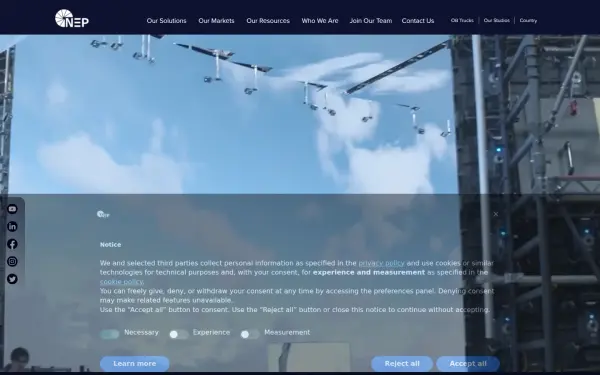600x375 pixels.
Task: Click the Learn more button
Action: click(135, 364)
